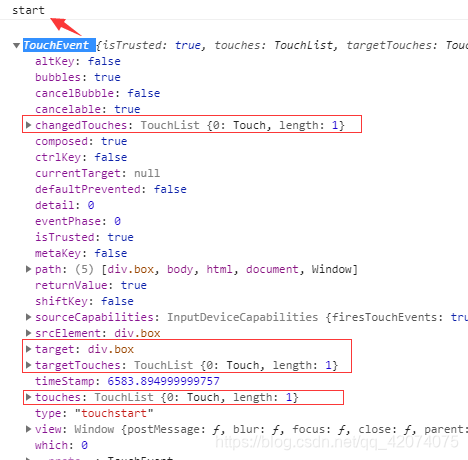Click 'document' in the path array

[272, 269]
